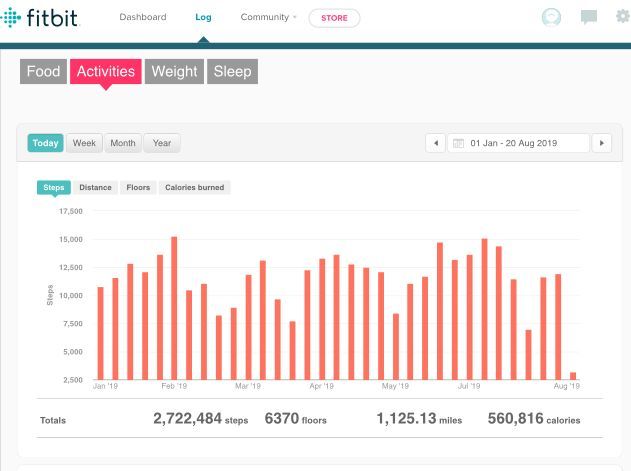Switch to the Food tab
This screenshot has height=471, width=631.
(x=43, y=71)
